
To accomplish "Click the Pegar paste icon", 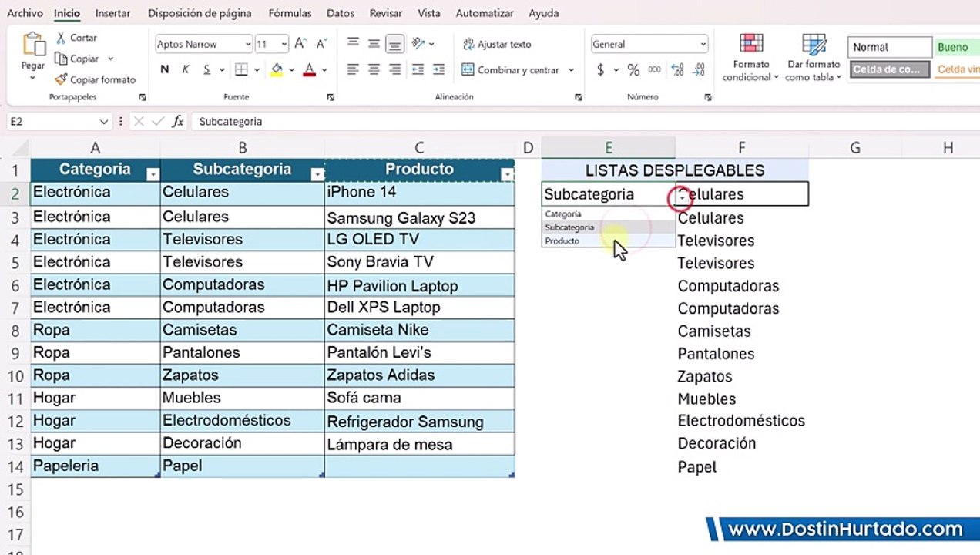I will pos(33,45).
